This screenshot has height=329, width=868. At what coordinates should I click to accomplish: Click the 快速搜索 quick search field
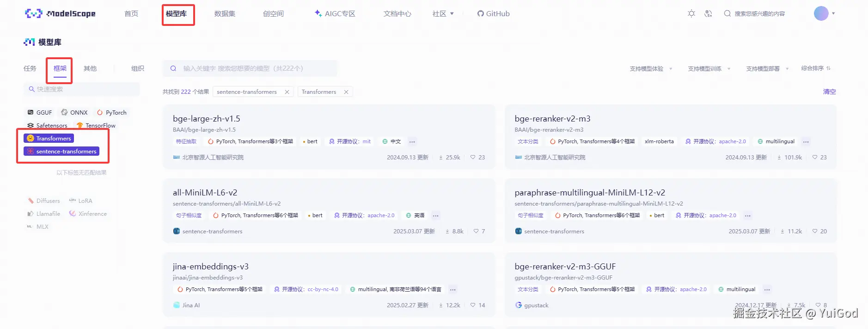point(81,89)
